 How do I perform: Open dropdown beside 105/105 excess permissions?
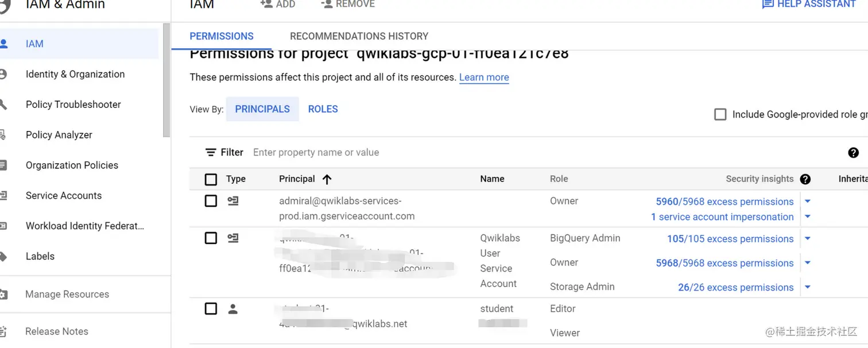[808, 239]
